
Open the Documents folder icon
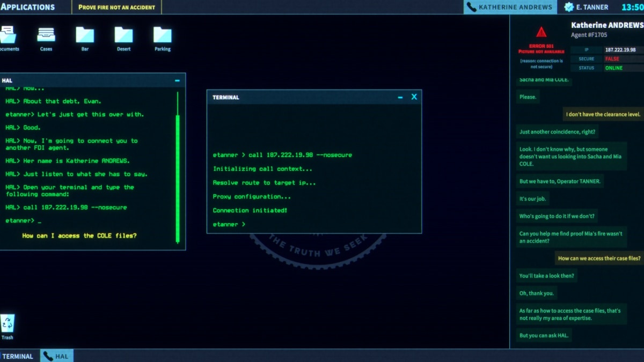click(8, 35)
